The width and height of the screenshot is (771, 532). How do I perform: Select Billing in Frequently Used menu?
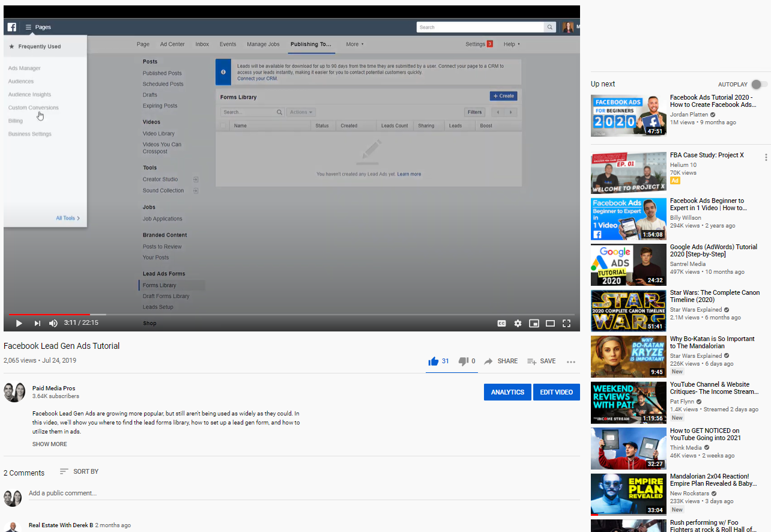point(16,121)
